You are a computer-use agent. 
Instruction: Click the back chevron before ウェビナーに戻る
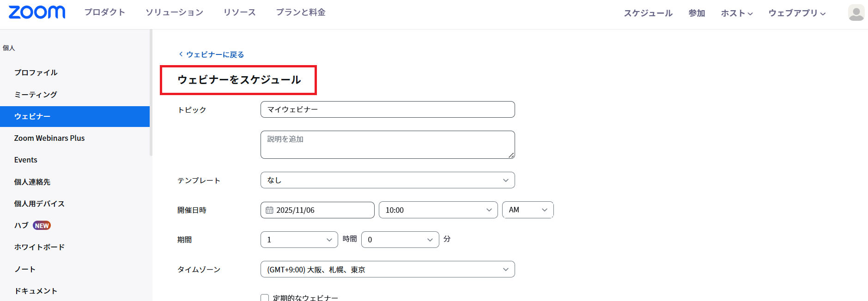click(181, 54)
